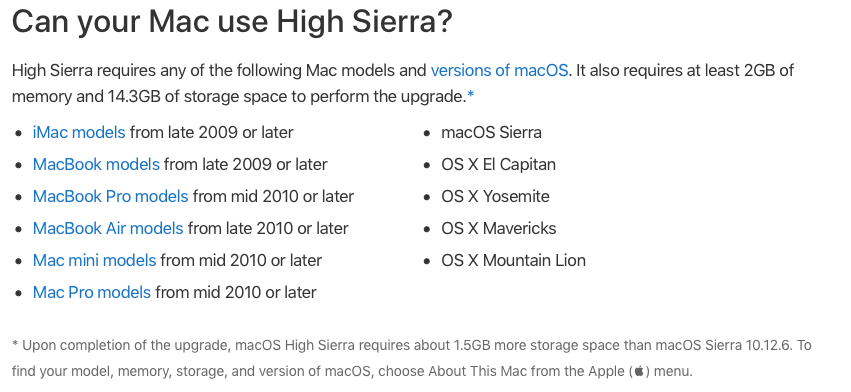The width and height of the screenshot is (851, 392).
Task: Open the Mac mini models link
Action: tap(94, 261)
